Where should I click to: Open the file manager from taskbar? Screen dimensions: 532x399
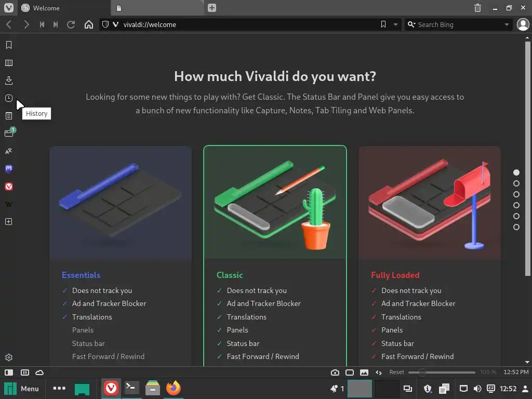(x=152, y=389)
